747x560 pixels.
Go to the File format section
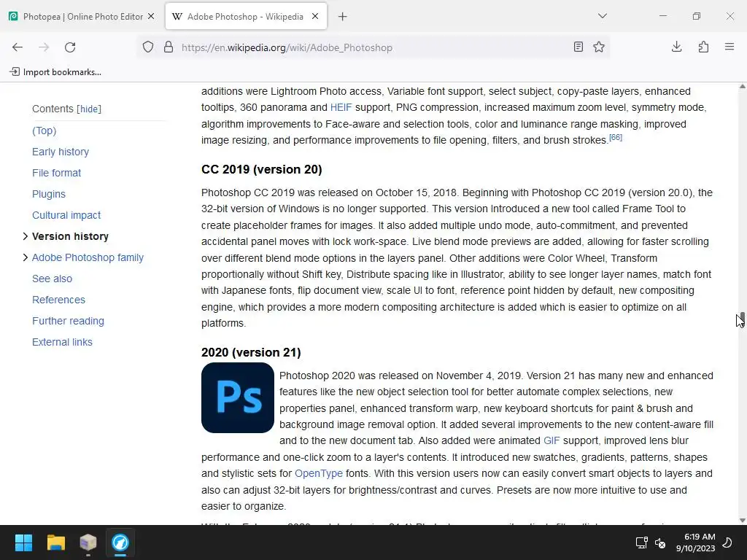pos(56,173)
